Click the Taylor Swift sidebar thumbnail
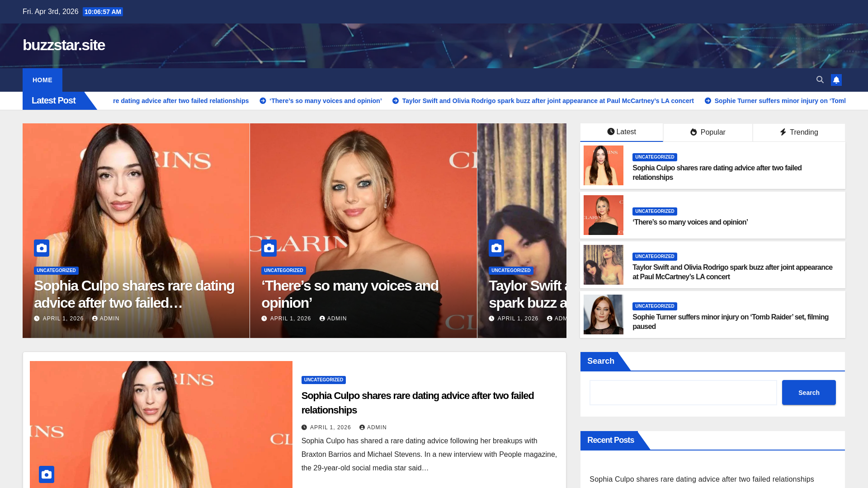 pos(604,265)
